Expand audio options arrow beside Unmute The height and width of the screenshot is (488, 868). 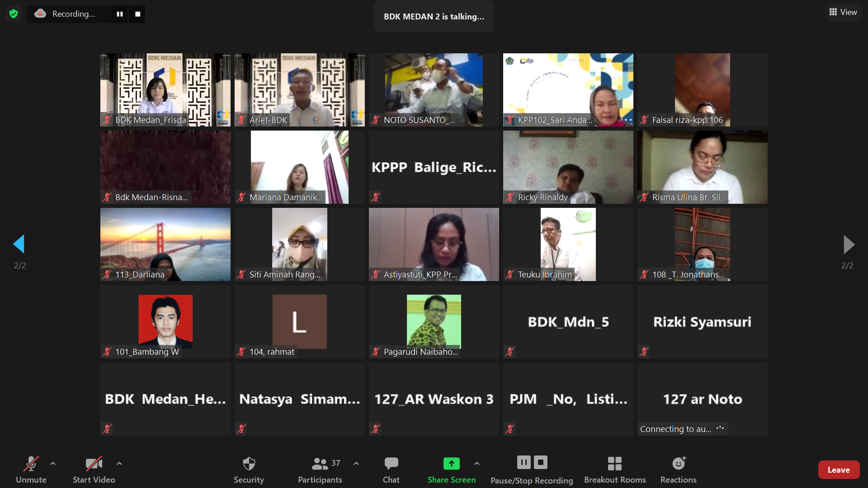pos(53,463)
